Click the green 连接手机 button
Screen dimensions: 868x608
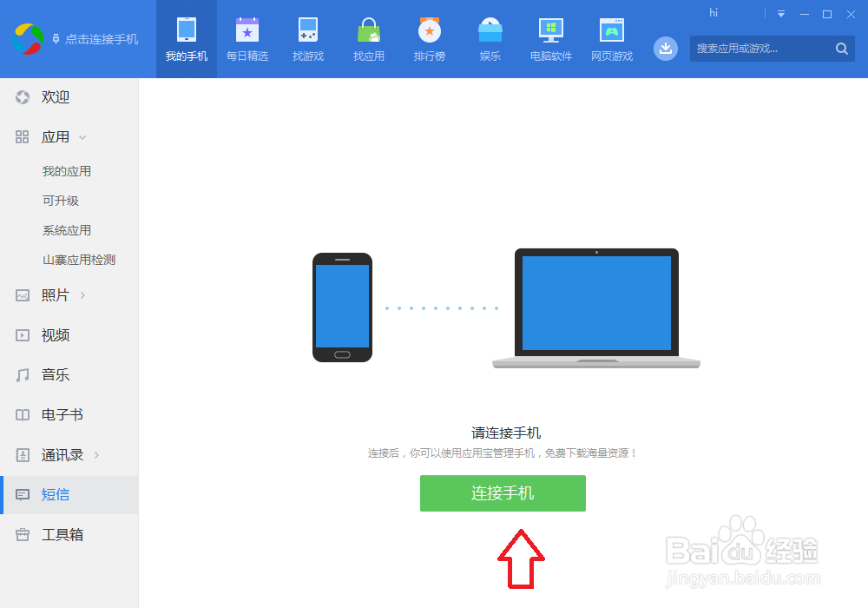point(503,493)
